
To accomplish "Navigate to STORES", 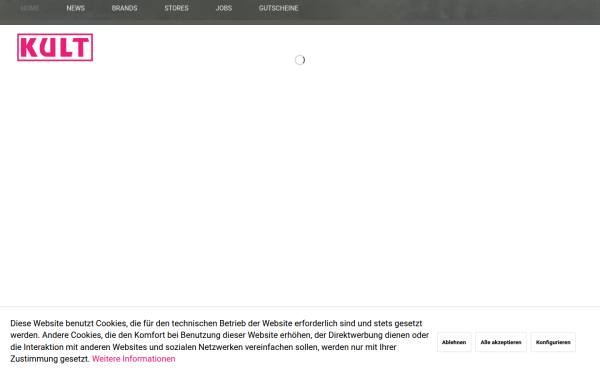I will [176, 8].
